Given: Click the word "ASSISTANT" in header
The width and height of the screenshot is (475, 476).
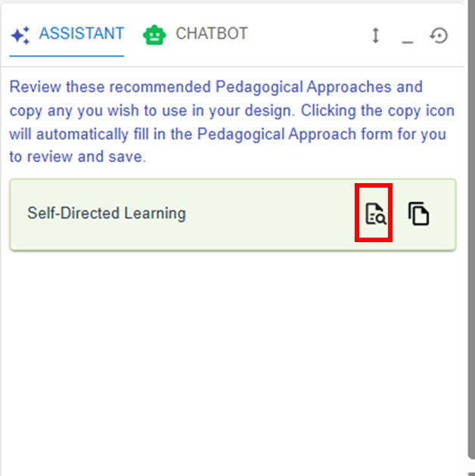Looking at the screenshot, I should pyautogui.click(x=81, y=34).
